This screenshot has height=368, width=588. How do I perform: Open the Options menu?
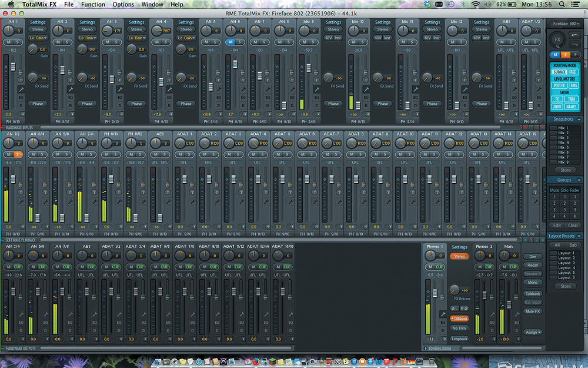point(123,5)
